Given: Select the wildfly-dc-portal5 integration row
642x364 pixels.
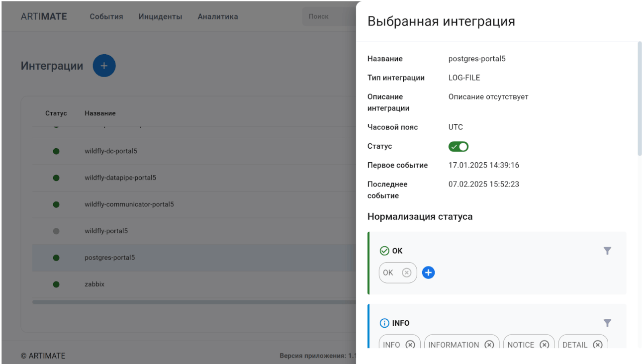Looking at the screenshot, I should coord(111,151).
